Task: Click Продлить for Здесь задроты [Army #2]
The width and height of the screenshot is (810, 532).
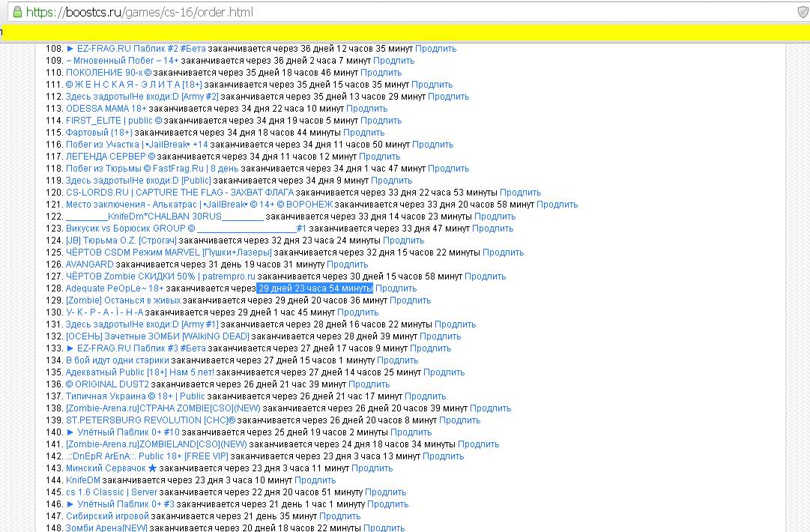Action: 448,97
